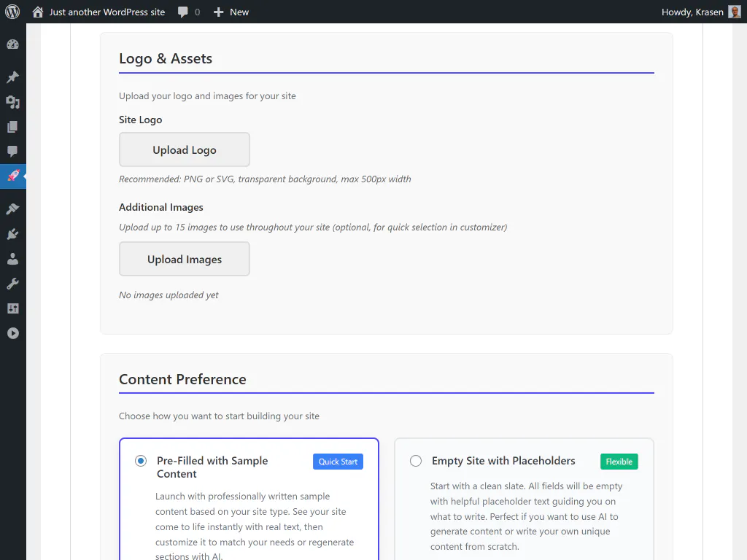The width and height of the screenshot is (747, 560).
Task: Click the comment count '0' in admin bar
Action: 197,12
